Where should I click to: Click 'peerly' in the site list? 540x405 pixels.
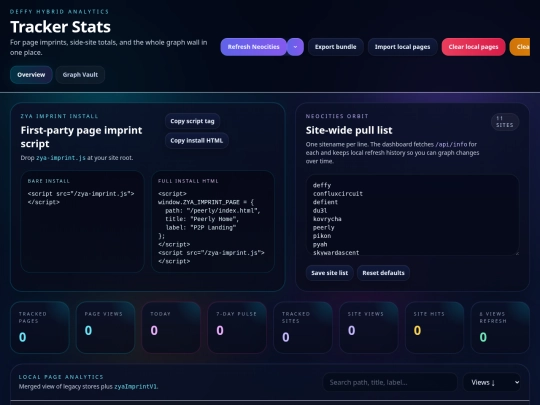tap(323, 228)
